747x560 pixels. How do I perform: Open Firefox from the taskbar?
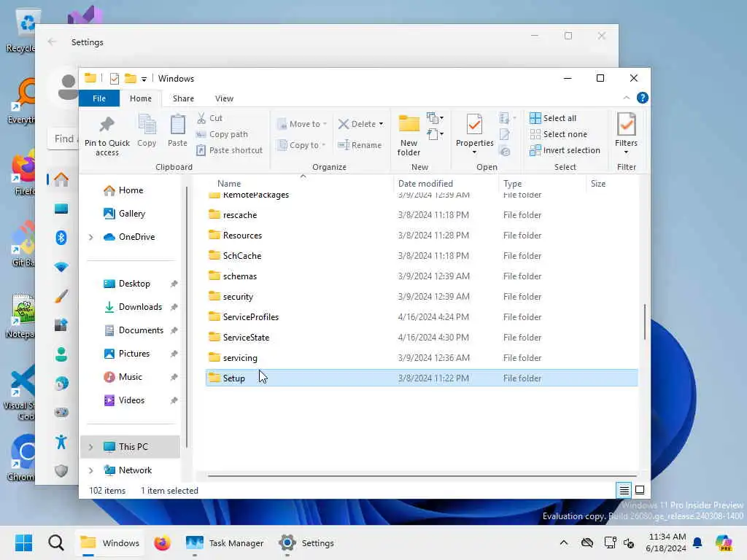pyautogui.click(x=162, y=542)
